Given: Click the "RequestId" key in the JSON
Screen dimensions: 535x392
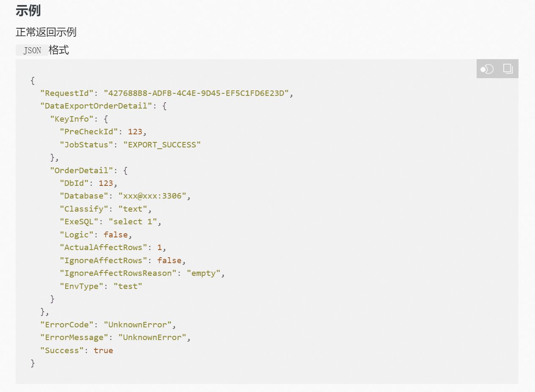Looking at the screenshot, I should 67,93.
